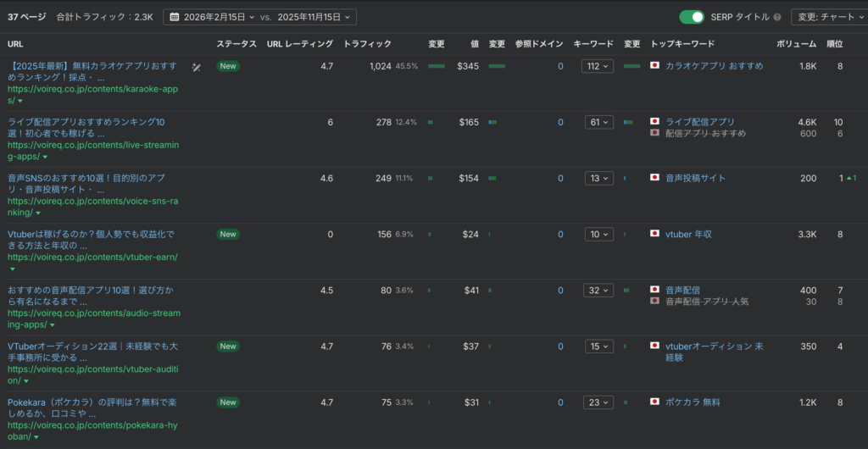Open the date comparison range dropdown

pos(259,17)
